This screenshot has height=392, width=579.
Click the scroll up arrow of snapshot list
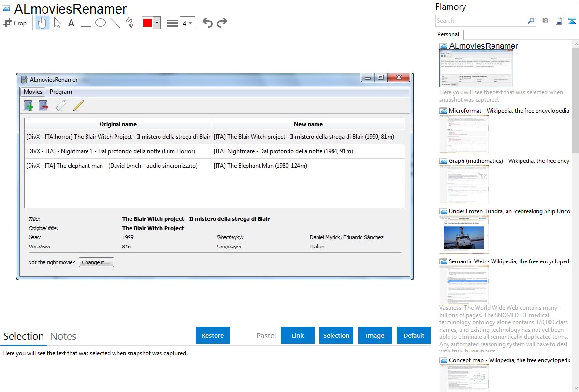click(x=575, y=44)
